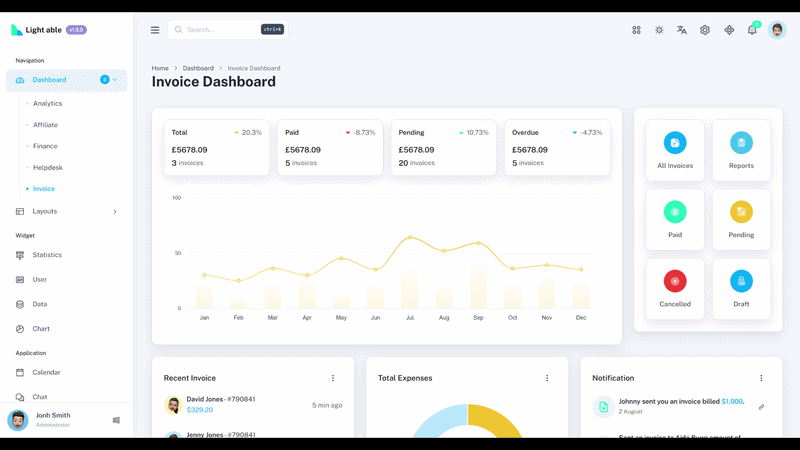This screenshot has height=450, width=800.
Task: Open the Cancelled invoices shortcut icon
Action: pyautogui.click(x=675, y=281)
